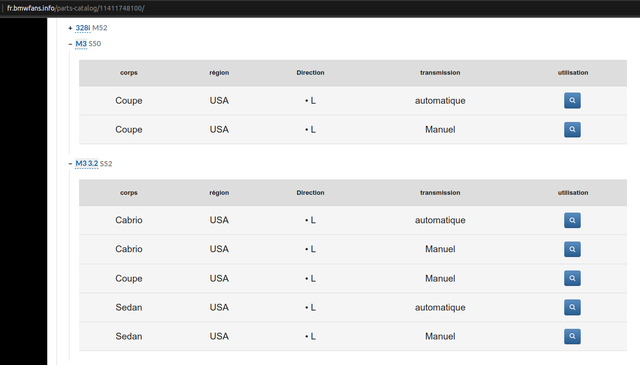Select 'Manuel' in M3 S50 Coupe row
Viewport: 640px width, 365px height.
pos(440,129)
